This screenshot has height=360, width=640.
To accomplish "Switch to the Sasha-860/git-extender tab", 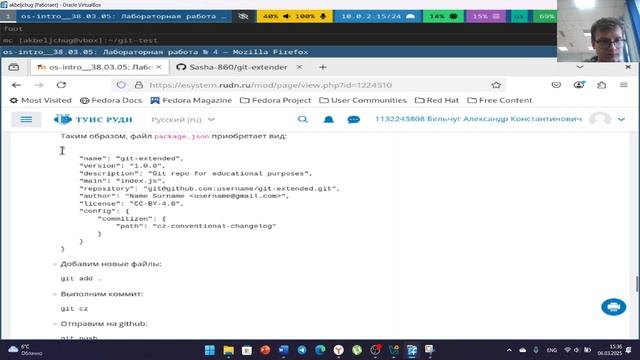I will (x=239, y=67).
